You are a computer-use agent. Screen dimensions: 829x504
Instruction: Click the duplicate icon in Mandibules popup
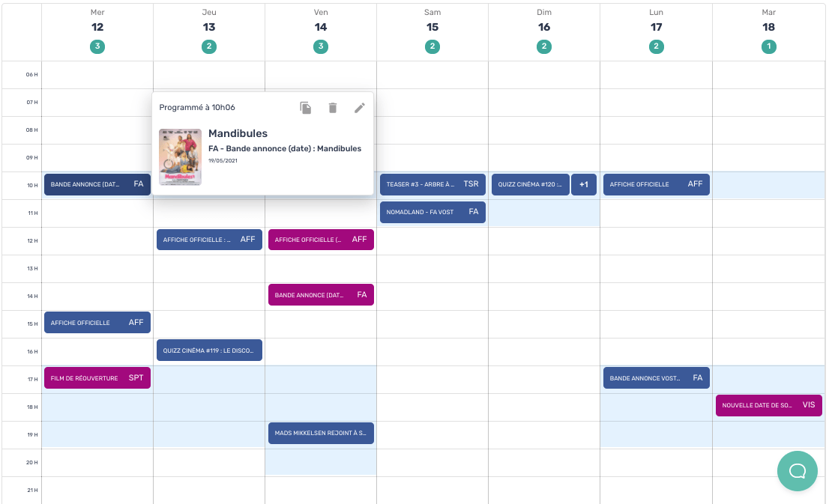click(x=306, y=108)
